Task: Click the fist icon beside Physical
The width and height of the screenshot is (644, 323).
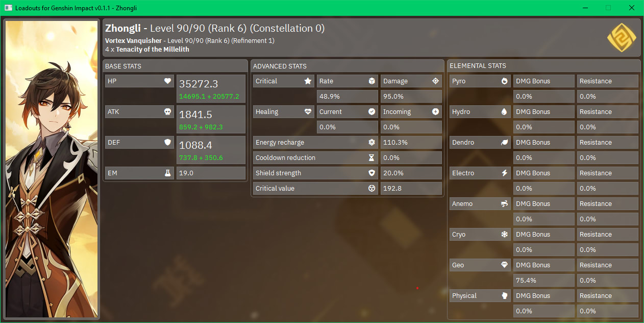Action: click(x=504, y=296)
